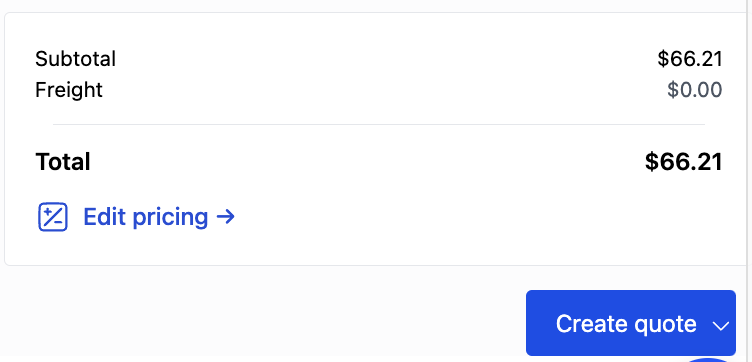
Task: Click the white space between Subtotal and its amount
Action: point(384,59)
